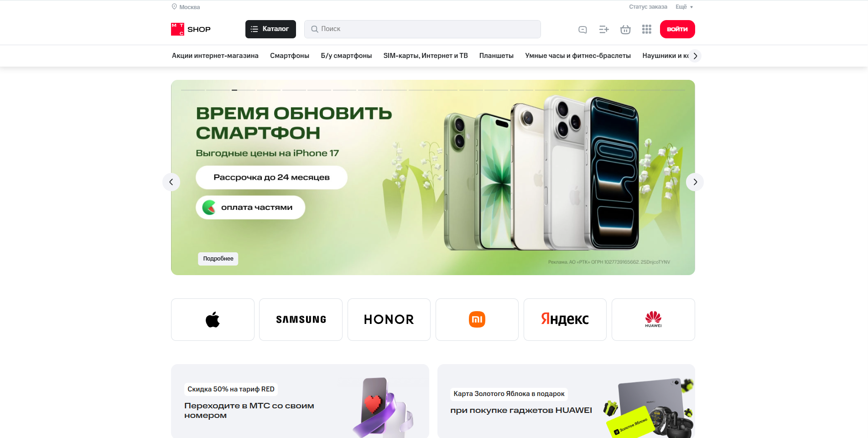Go to previous banner slide arrow

coord(171,182)
